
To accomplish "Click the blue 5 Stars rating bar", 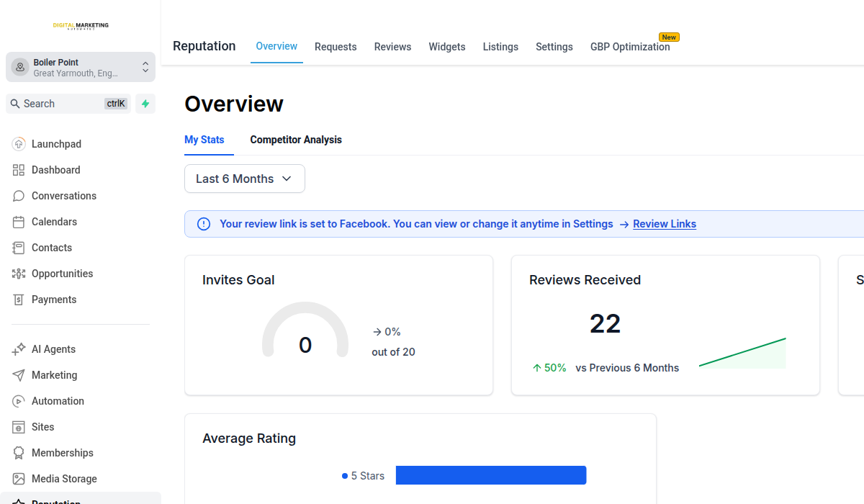I will (491, 474).
